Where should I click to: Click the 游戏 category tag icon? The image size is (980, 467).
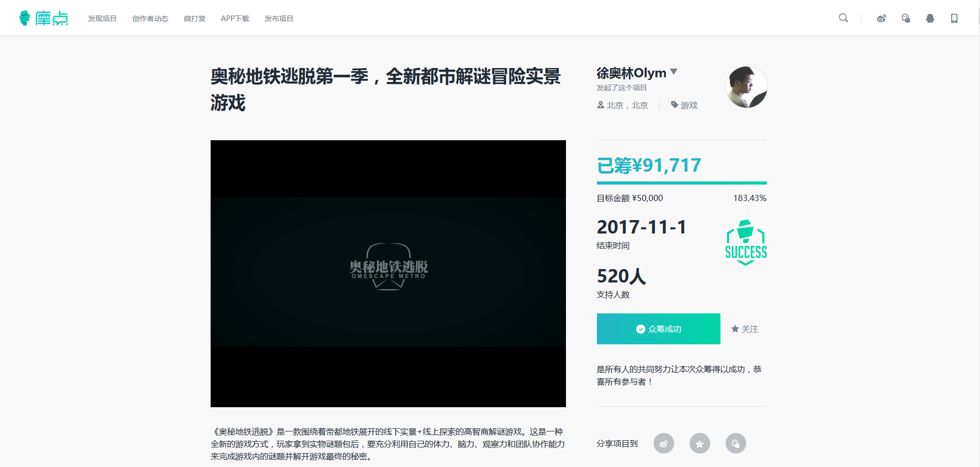[674, 105]
